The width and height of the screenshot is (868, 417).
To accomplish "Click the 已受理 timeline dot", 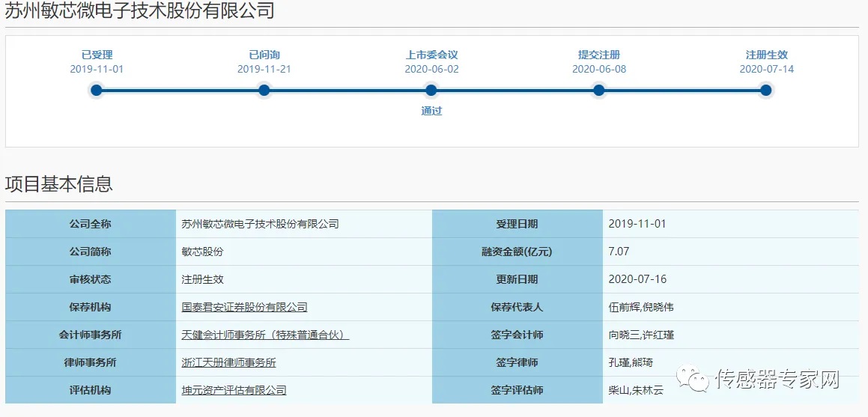I will point(96,91).
